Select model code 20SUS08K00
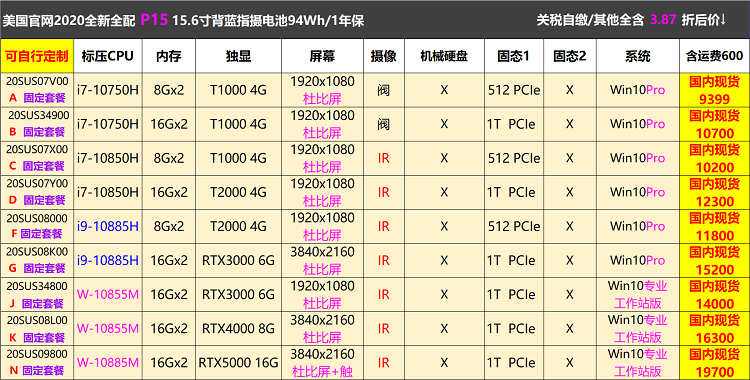Image resolution: width=750 pixels, height=380 pixels. point(37,251)
